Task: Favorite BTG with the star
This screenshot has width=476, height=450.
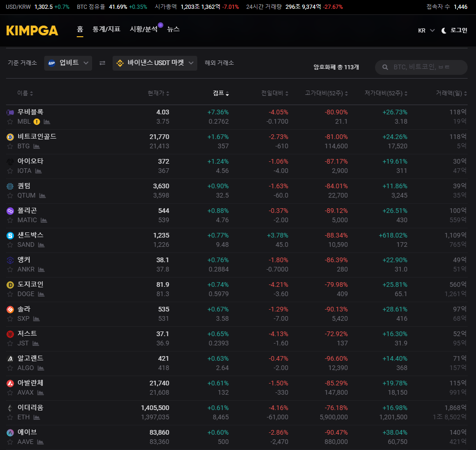Action: (10, 146)
